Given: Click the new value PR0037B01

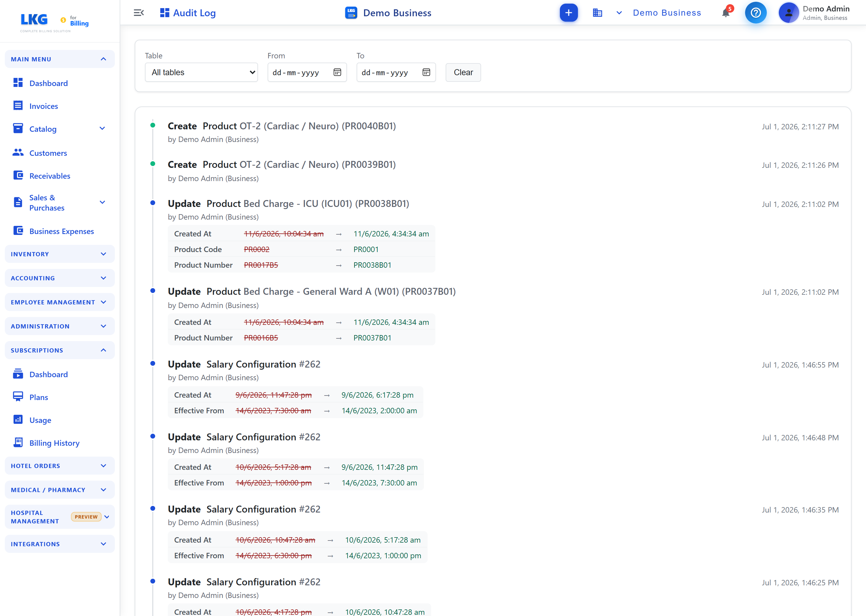Looking at the screenshot, I should click(372, 337).
